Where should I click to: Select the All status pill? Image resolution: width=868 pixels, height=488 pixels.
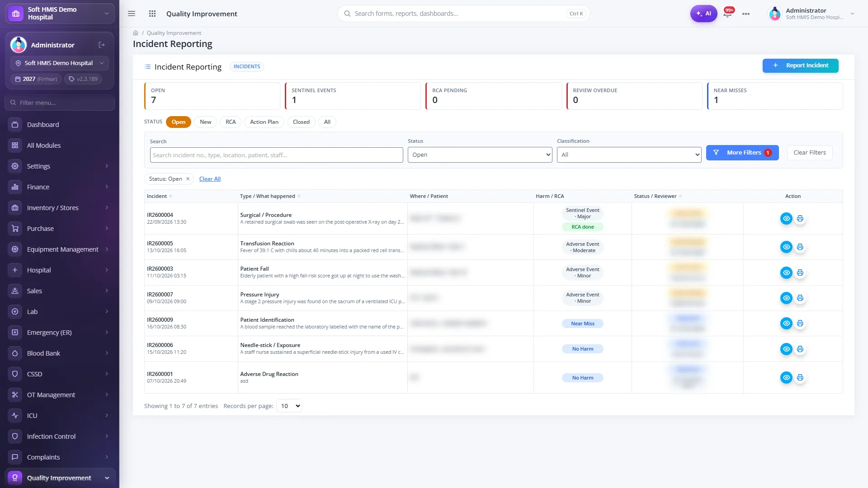point(327,122)
